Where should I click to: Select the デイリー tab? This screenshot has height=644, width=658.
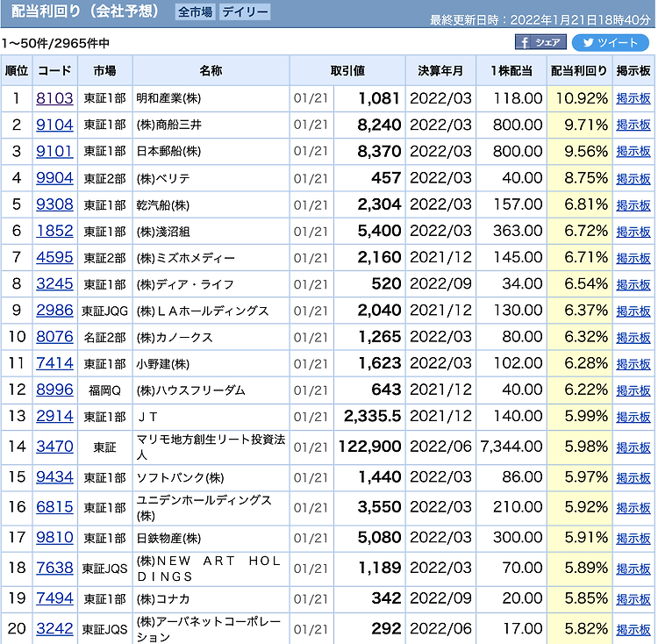tap(245, 11)
